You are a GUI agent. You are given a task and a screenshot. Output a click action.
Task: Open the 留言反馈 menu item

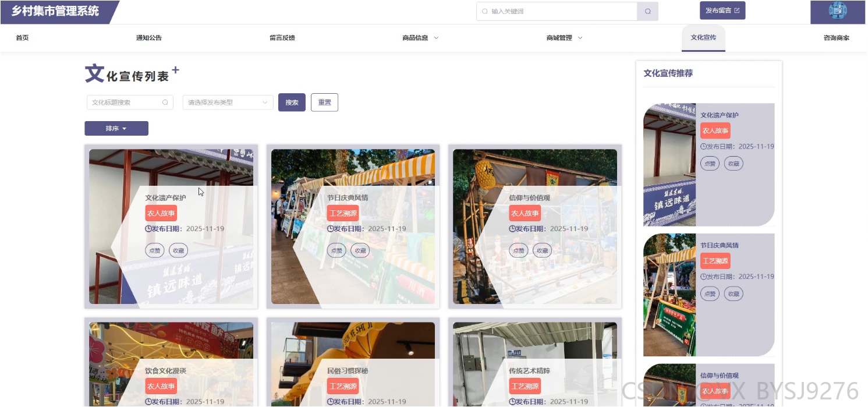tap(282, 38)
